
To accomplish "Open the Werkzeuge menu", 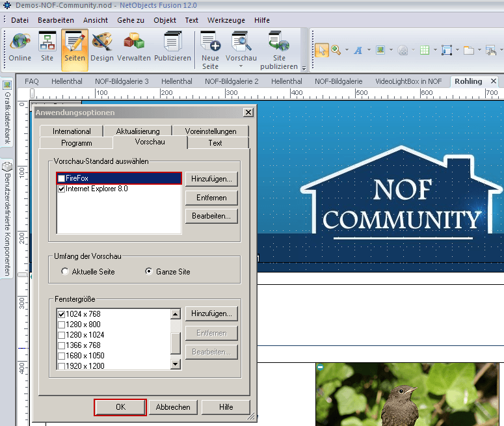I will coord(226,20).
